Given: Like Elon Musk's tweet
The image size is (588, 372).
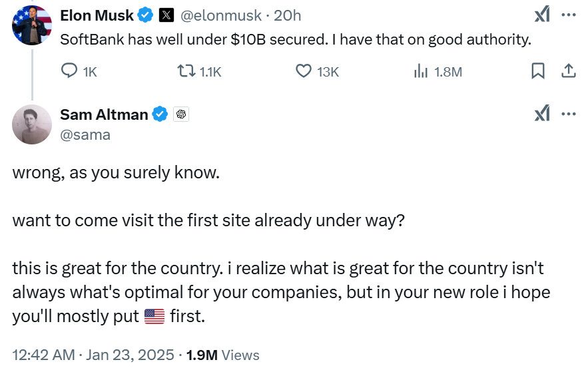Looking at the screenshot, I should (304, 71).
